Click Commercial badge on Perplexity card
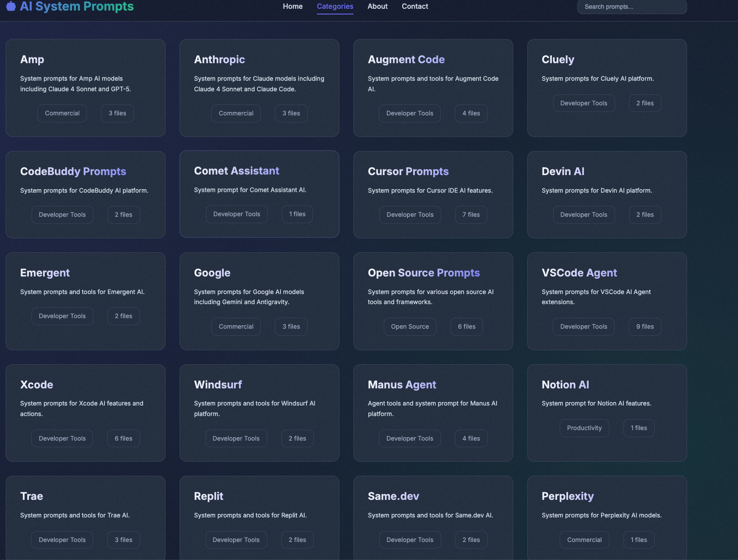This screenshot has height=560, width=738. 584,540
